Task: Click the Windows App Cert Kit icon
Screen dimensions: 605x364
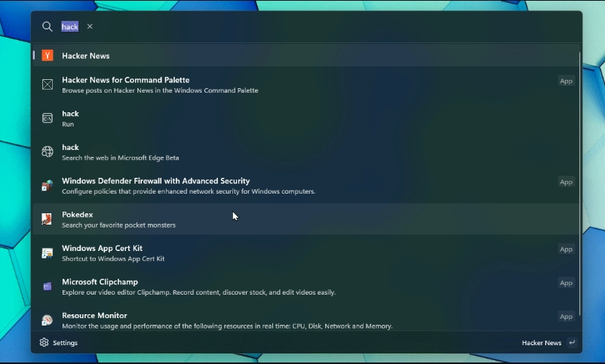Action: 48,253
